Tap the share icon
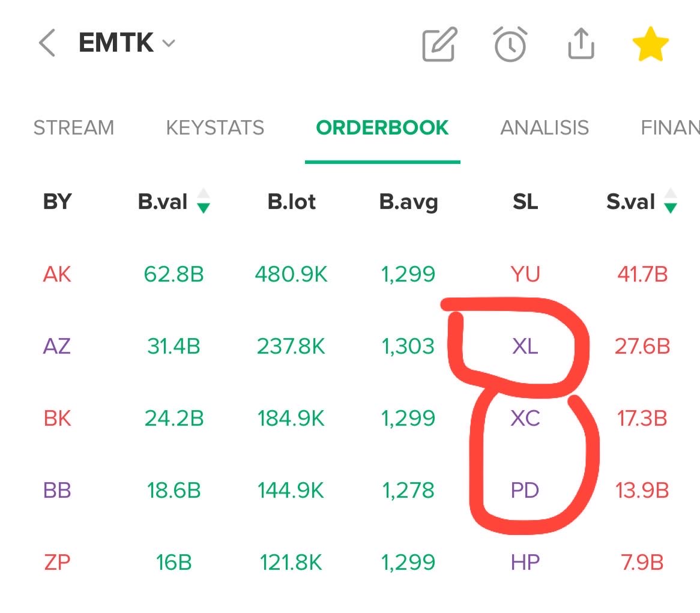 click(581, 44)
